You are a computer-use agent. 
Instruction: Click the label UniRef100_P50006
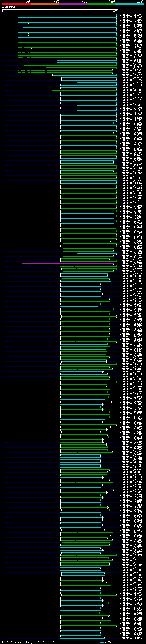point(131,143)
